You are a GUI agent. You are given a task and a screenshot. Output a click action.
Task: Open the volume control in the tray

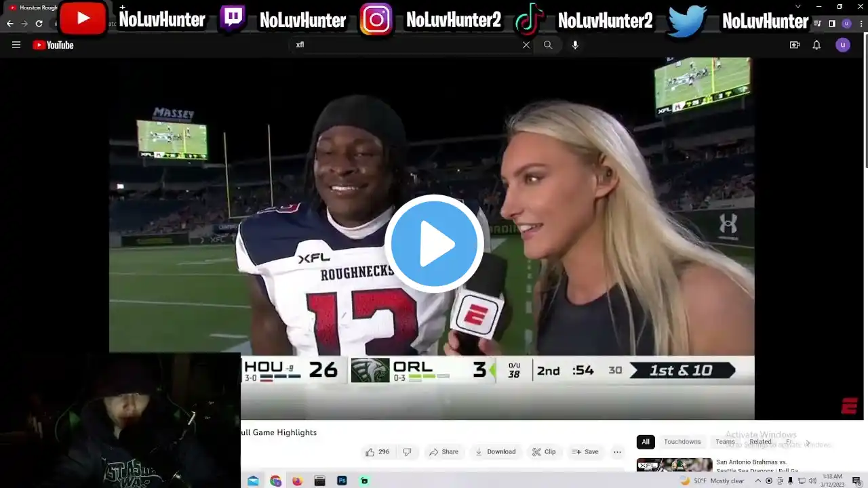tap(812, 481)
